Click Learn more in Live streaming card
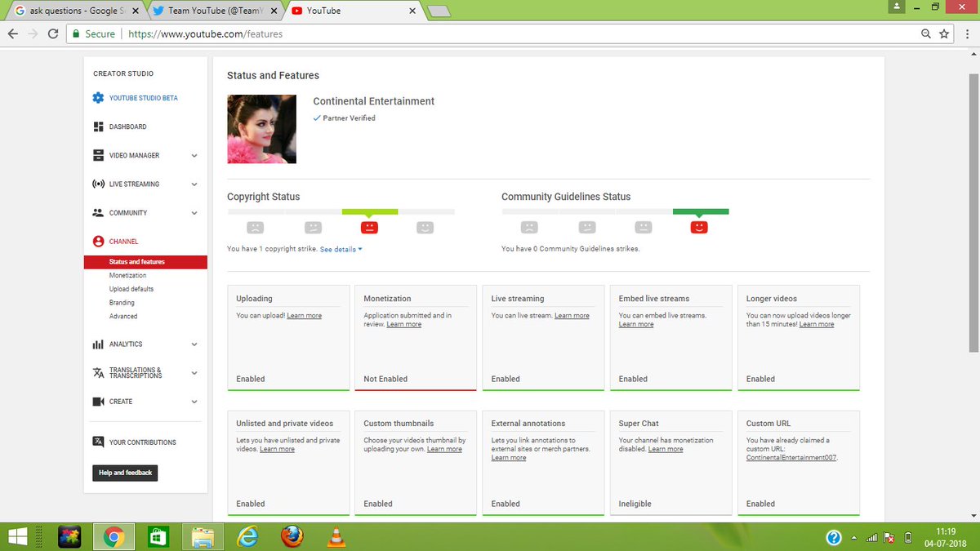Image resolution: width=980 pixels, height=551 pixels. tap(572, 316)
